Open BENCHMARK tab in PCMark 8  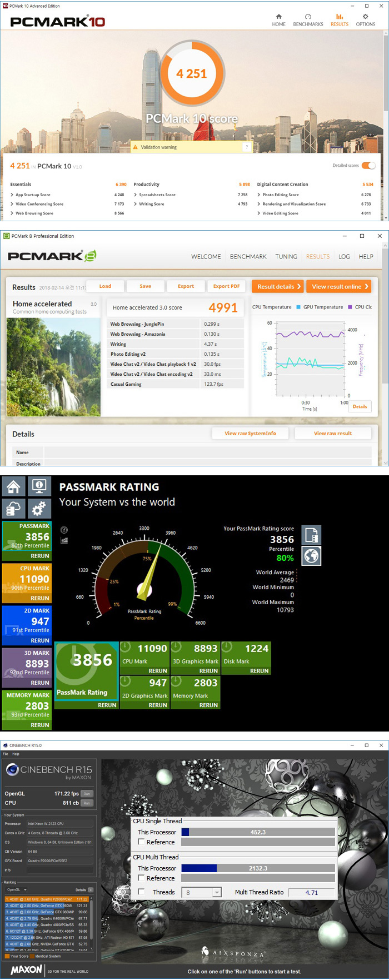(x=248, y=257)
